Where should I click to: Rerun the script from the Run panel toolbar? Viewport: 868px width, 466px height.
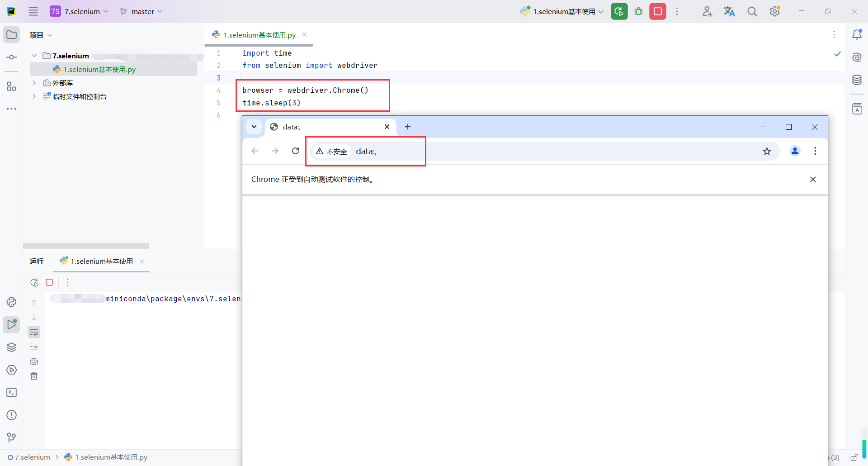point(34,282)
